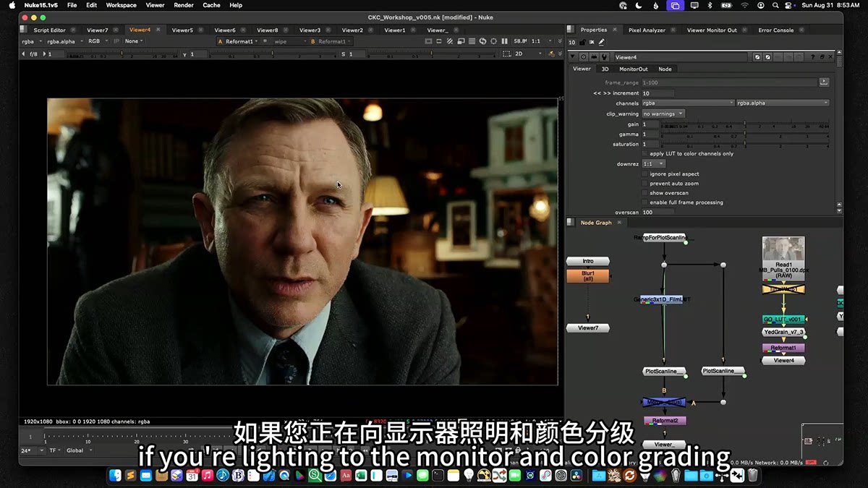The height and width of the screenshot is (488, 868).
Task: Click the center-node circle icon in Viewer4 header
Action: coord(584,56)
